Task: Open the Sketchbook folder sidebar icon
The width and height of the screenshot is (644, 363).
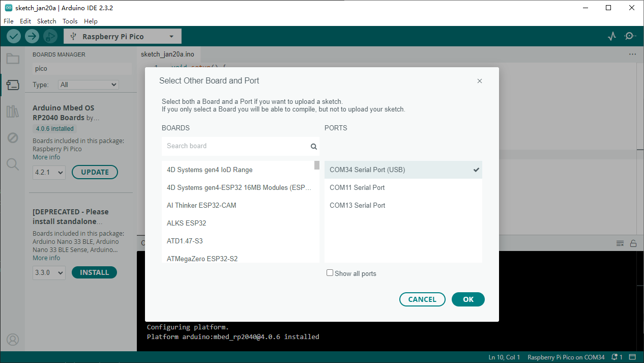Action: point(13,58)
